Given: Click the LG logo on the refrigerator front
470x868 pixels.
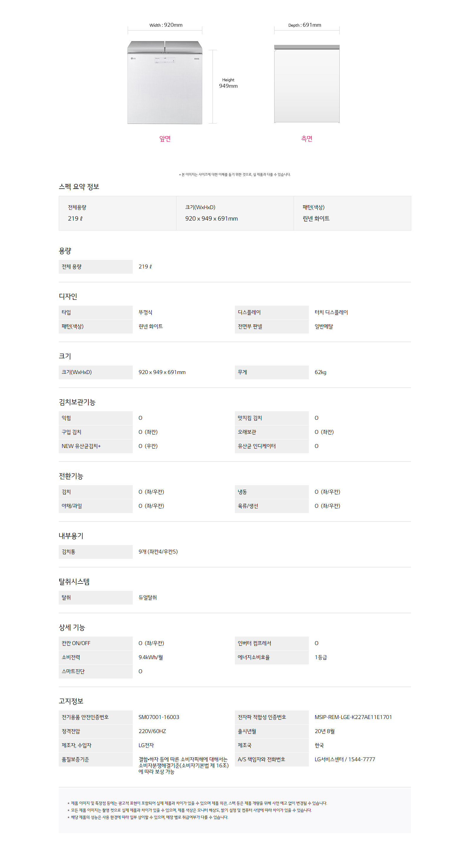Looking at the screenshot, I should tap(133, 58).
